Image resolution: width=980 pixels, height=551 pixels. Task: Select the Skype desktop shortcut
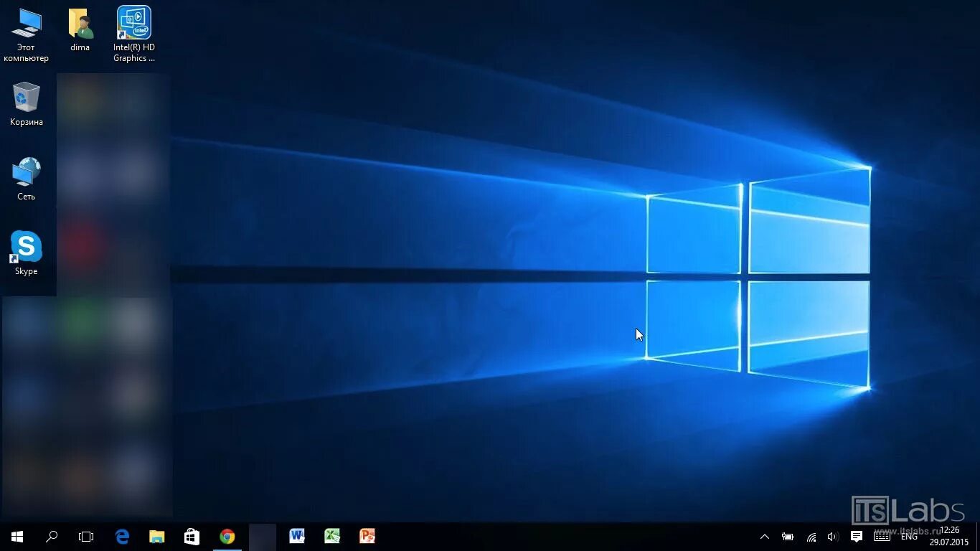[x=27, y=253]
